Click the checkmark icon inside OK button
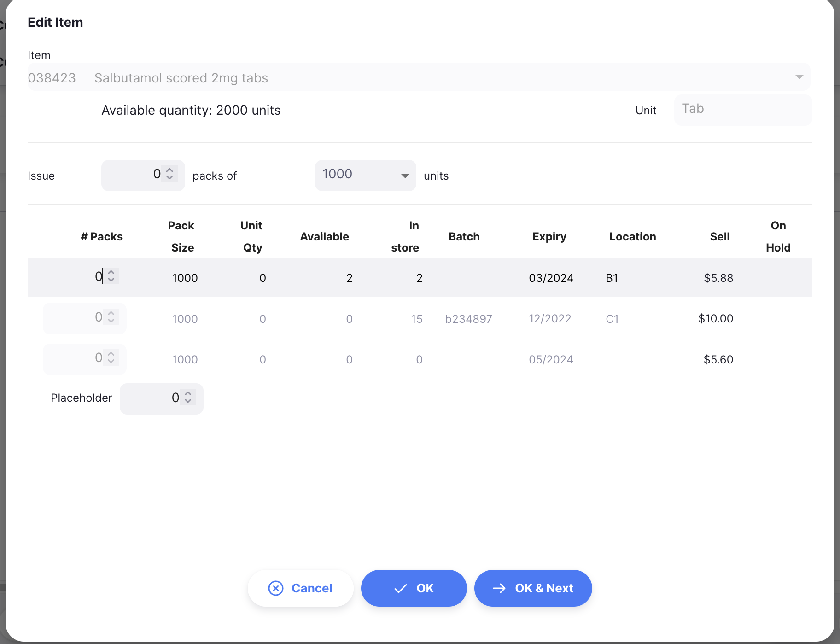 401,588
